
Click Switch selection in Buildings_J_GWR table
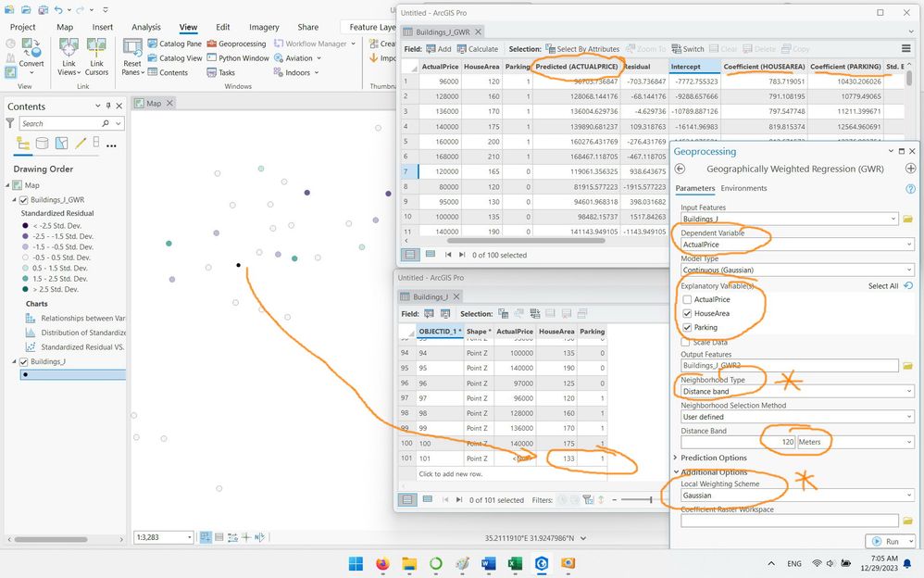click(x=687, y=49)
